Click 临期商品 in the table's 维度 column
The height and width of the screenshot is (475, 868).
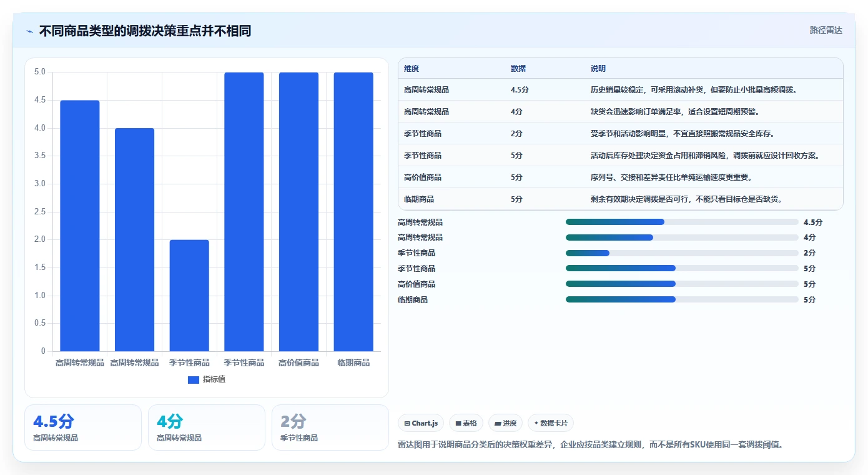(419, 199)
